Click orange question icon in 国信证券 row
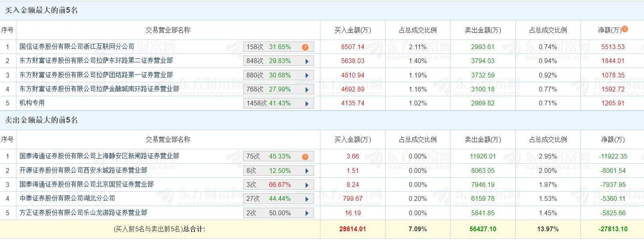 [305, 47]
